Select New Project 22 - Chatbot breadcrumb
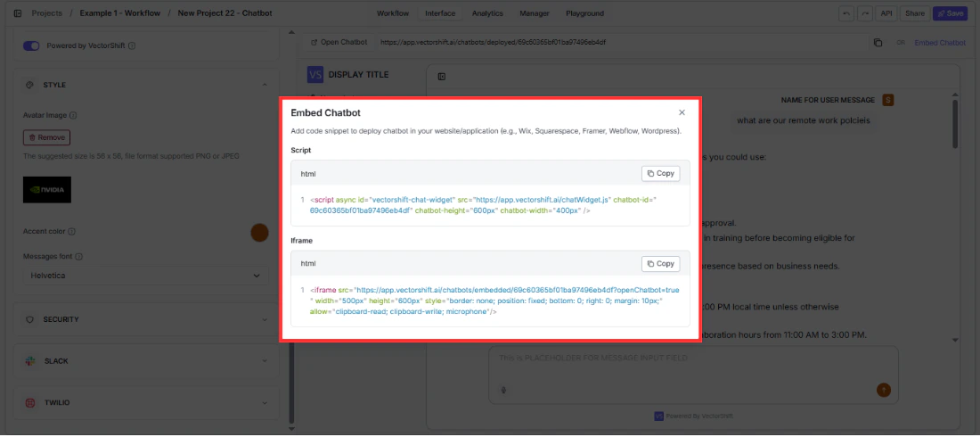Viewport: 980px width, 437px height. (225, 13)
